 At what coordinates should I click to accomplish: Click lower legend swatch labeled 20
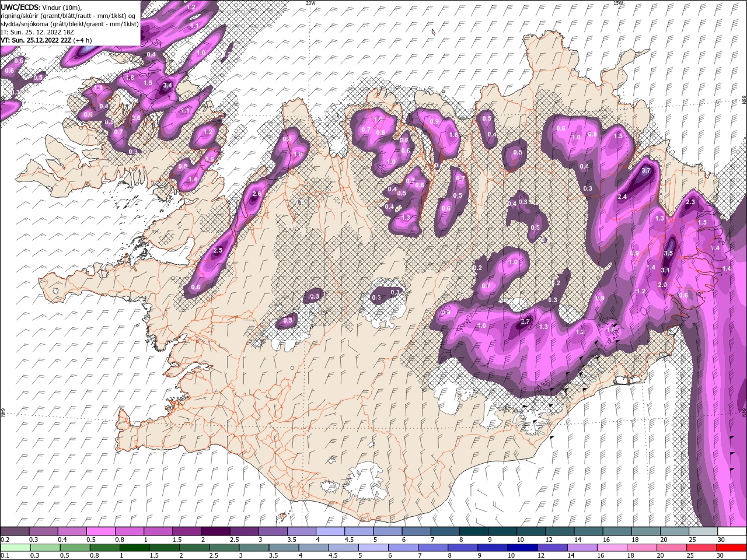[x=672, y=548]
